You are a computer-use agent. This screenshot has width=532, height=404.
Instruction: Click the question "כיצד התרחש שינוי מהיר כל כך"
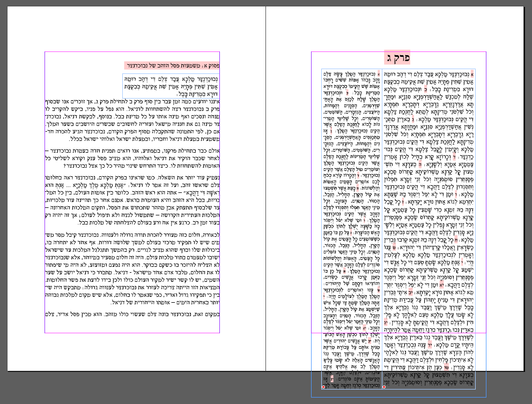click(x=116, y=166)
